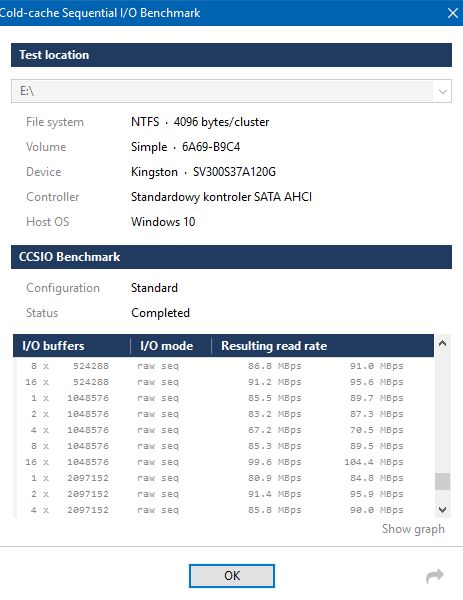
Task: Click the volume ID 6A69-B9C4
Action: pos(211,147)
